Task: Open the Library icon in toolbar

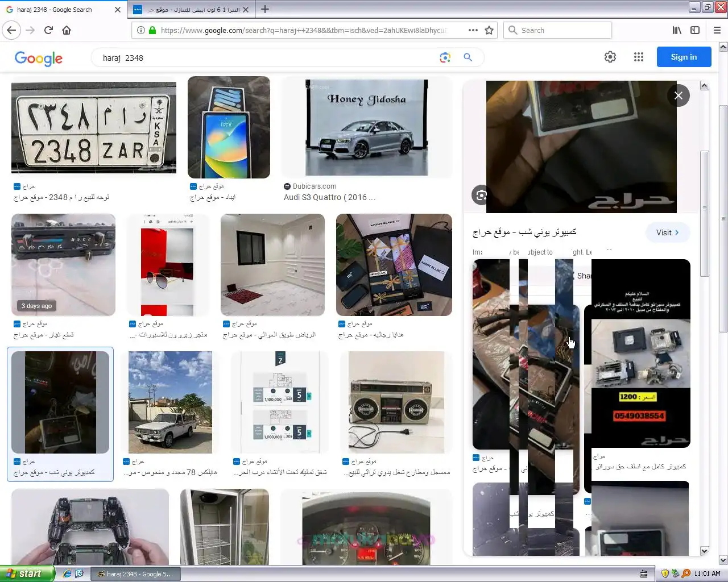Action: click(677, 30)
